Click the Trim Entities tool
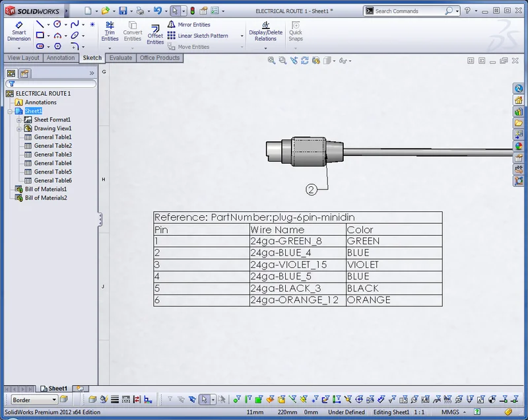528x420 pixels. coord(110,31)
